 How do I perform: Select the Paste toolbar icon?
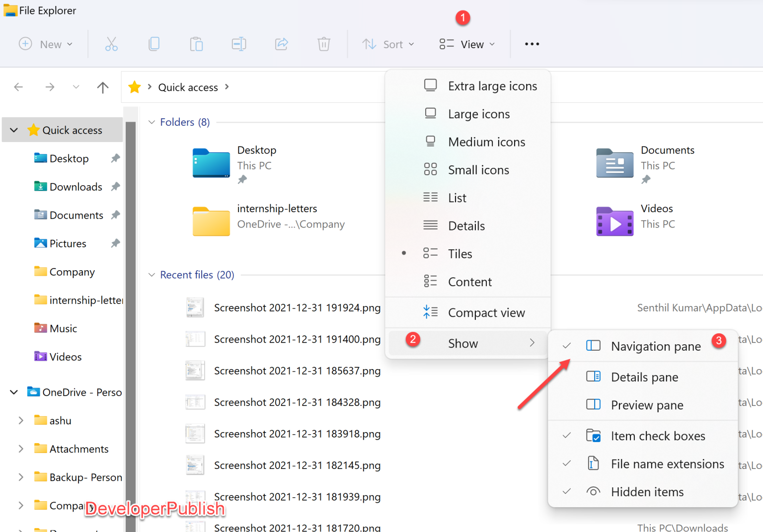pyautogui.click(x=196, y=44)
